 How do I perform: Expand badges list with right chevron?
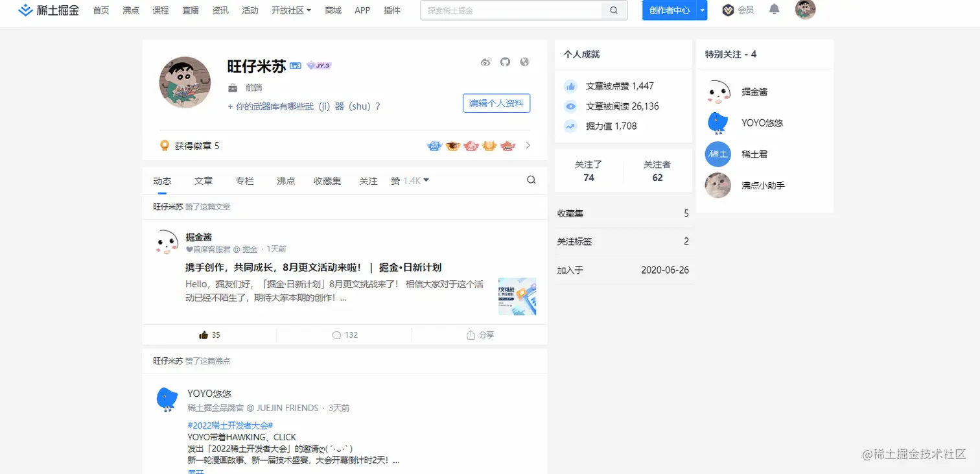[528, 146]
